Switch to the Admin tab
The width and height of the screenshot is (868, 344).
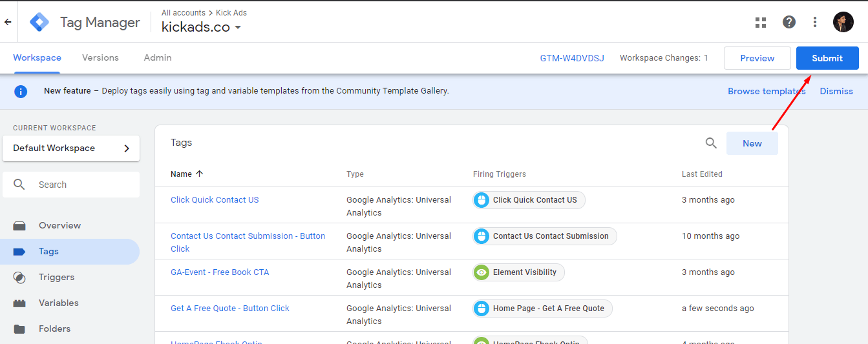point(158,57)
